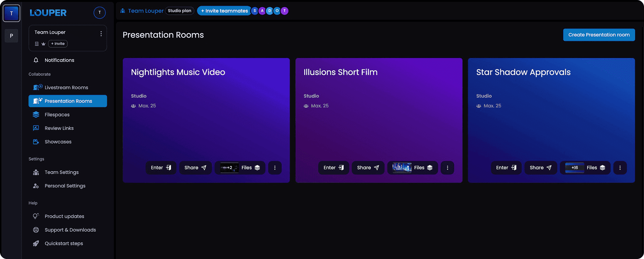Open more options for Illusions Short Film
The width and height of the screenshot is (644, 259).
(x=447, y=168)
